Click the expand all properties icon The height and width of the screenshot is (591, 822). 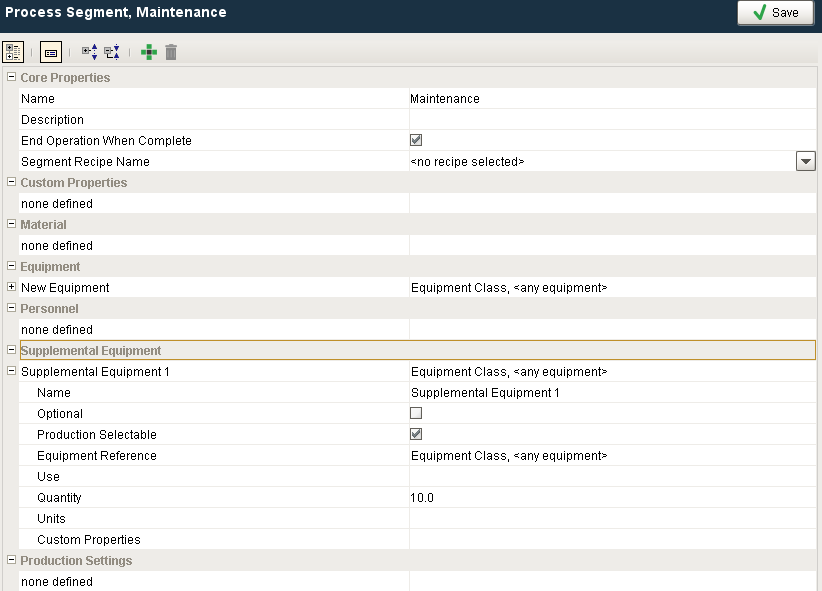pyautogui.click(x=89, y=52)
